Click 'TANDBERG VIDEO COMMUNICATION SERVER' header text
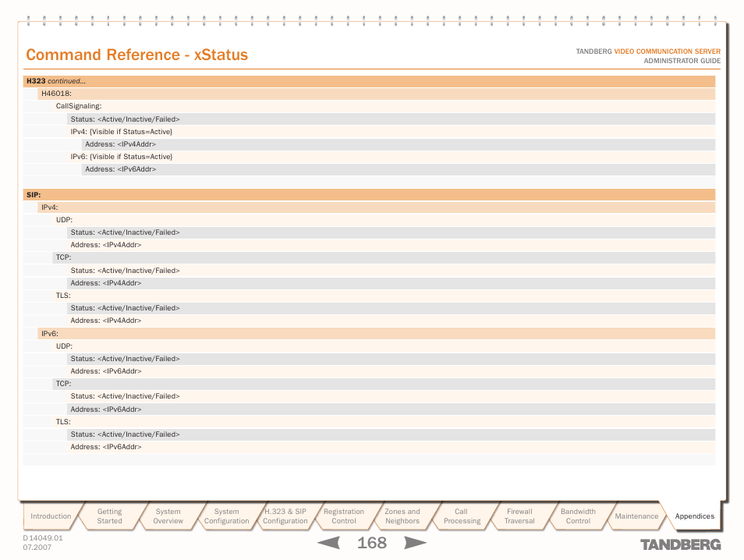 pyautogui.click(x=648, y=51)
